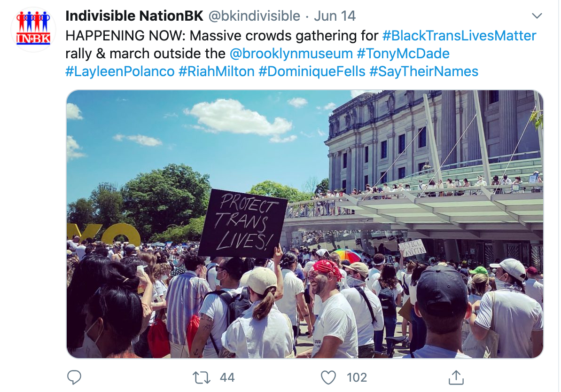Viewport: 561px width, 392px height.
Task: Open the @brooklynmuseum mention link
Action: coord(291,54)
